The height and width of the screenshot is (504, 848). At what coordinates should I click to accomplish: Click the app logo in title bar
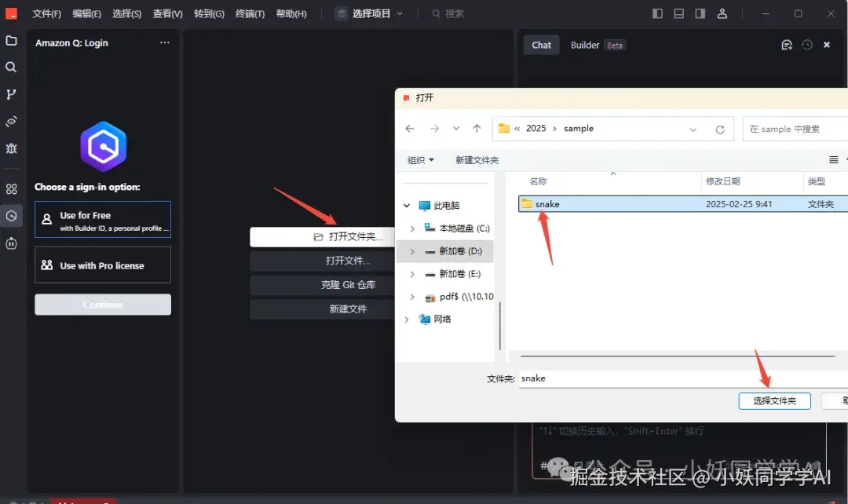11,13
